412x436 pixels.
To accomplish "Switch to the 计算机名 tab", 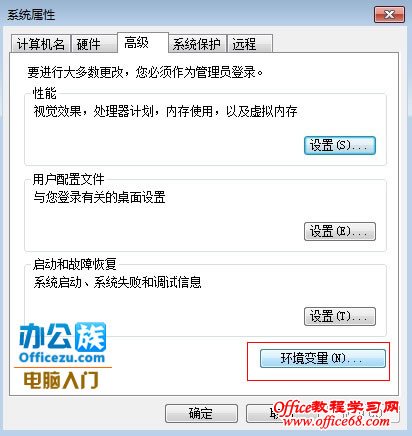I will pyautogui.click(x=41, y=44).
